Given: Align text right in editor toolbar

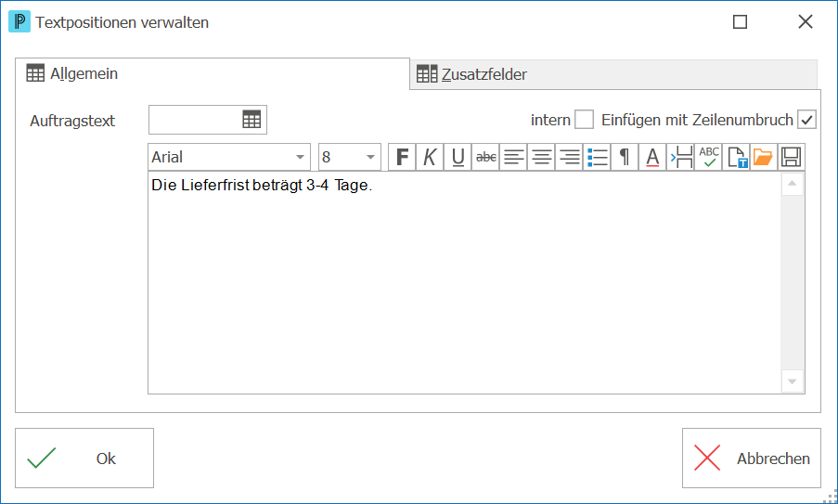Looking at the screenshot, I should coord(569,157).
